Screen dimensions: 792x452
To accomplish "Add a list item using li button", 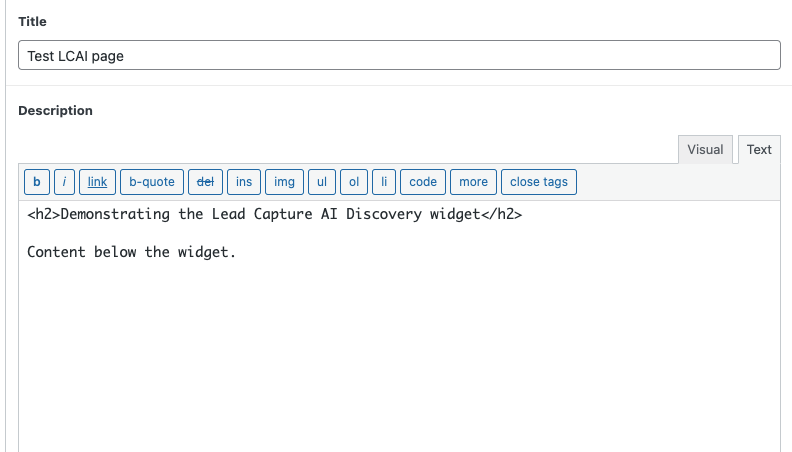I will (384, 182).
